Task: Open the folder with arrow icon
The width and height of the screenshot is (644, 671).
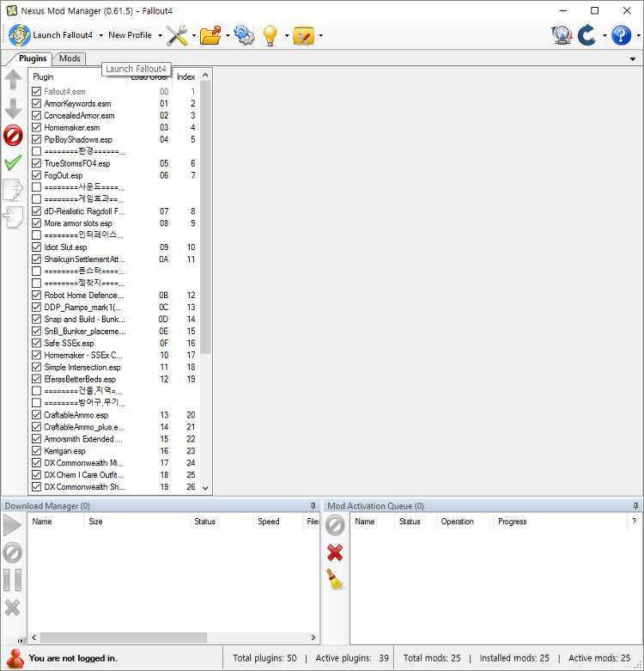Action: pos(210,35)
